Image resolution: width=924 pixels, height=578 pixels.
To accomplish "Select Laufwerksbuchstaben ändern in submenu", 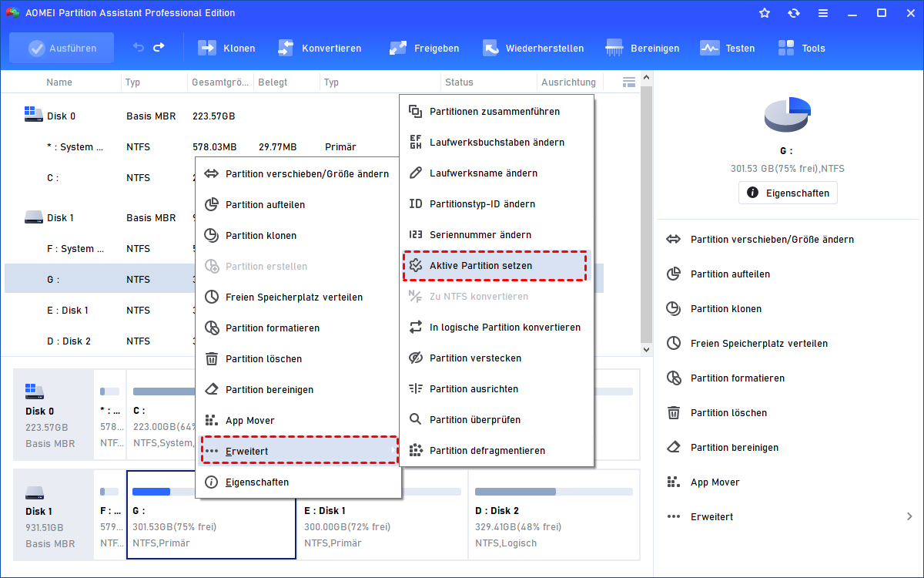I will pos(496,143).
